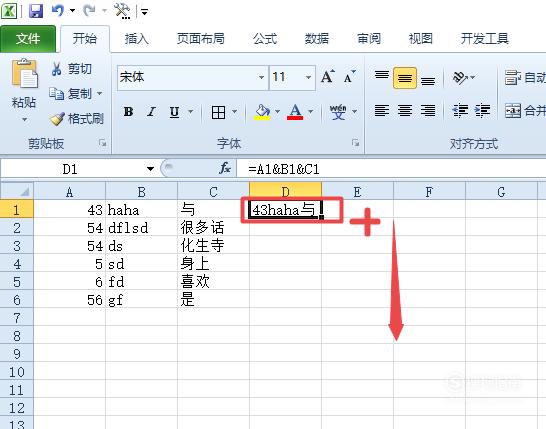Viewport: 546px width, 429px height.
Task: Click the merge cells 合并 icon
Action: pos(513,111)
